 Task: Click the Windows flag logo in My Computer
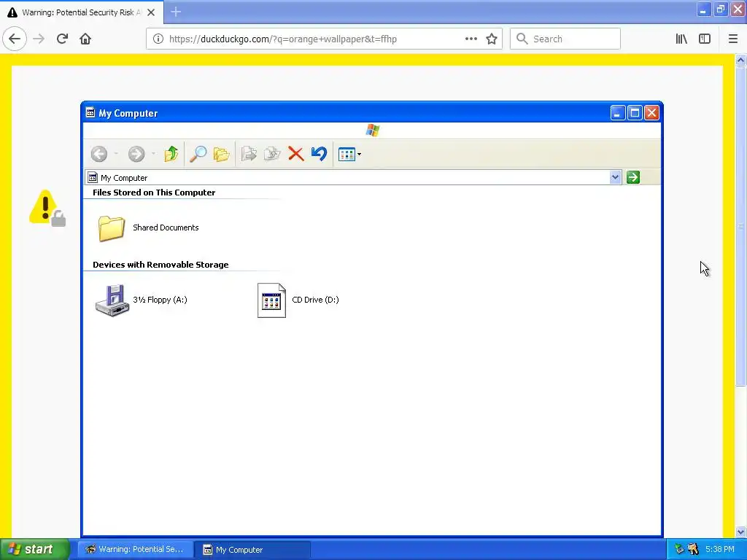(x=373, y=130)
